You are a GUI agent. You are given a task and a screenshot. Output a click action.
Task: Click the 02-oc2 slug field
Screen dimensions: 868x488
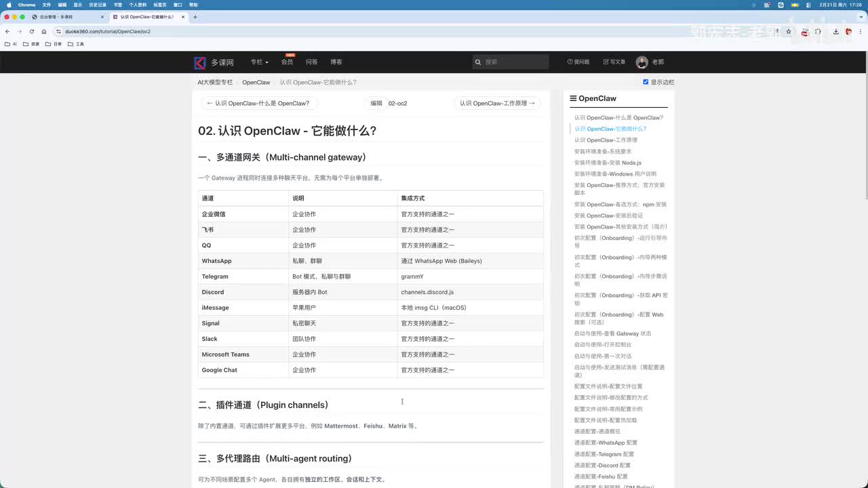[398, 104]
